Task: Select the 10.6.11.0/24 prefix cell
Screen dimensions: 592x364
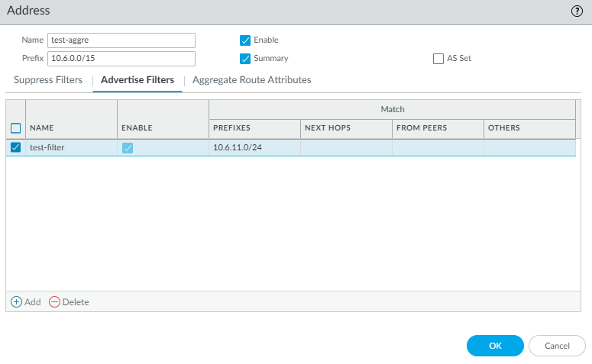Action: pyautogui.click(x=237, y=147)
